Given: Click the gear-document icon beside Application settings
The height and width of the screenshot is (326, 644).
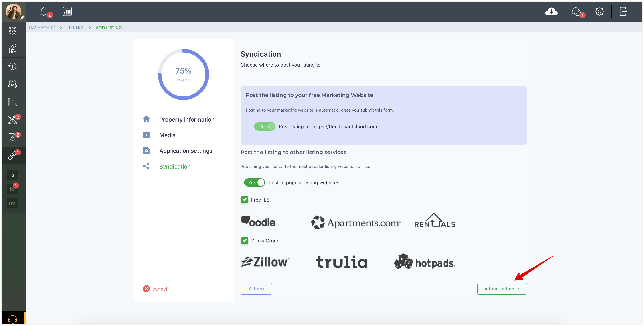Looking at the screenshot, I should (146, 151).
